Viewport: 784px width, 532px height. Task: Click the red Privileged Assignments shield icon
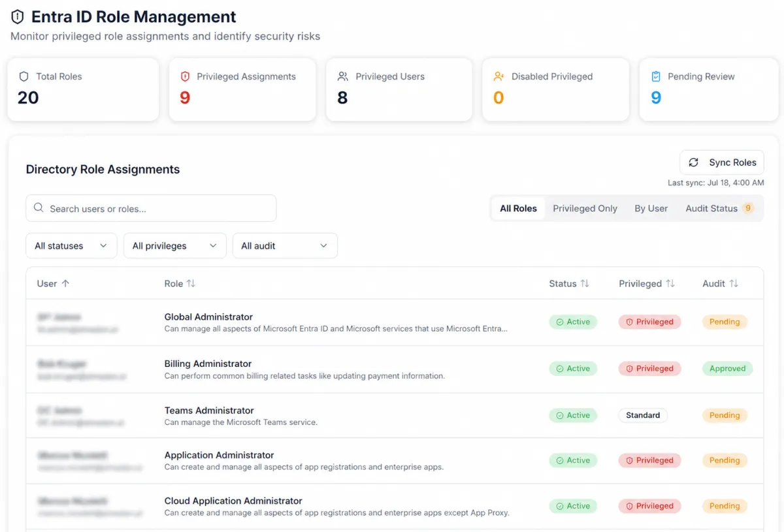point(185,76)
